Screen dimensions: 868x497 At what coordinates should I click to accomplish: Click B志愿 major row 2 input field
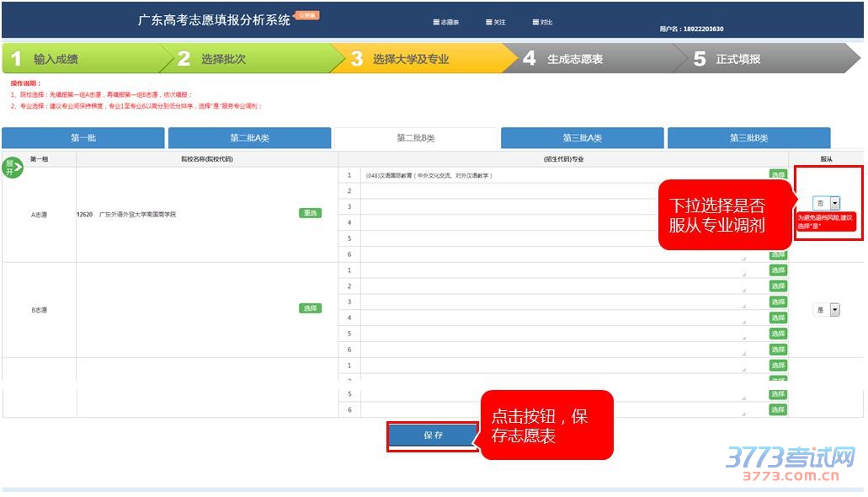[551, 286]
